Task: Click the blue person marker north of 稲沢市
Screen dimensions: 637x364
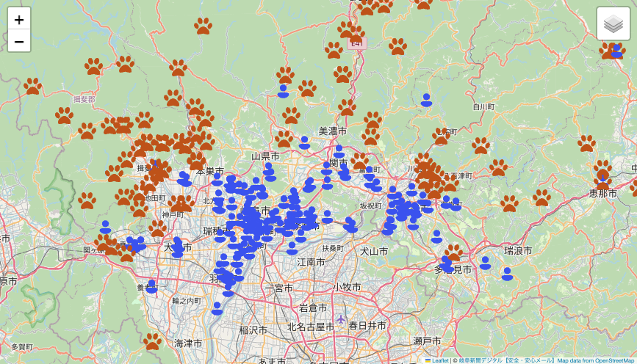Action: 217,308
